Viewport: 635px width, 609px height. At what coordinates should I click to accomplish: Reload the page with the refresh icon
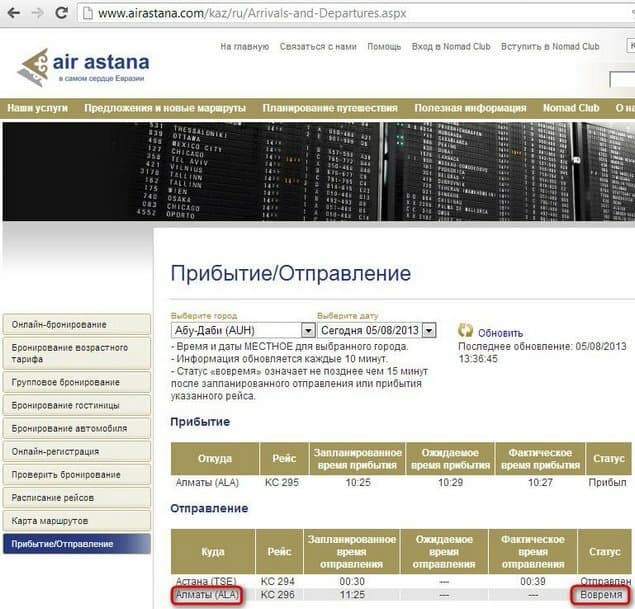(61, 13)
